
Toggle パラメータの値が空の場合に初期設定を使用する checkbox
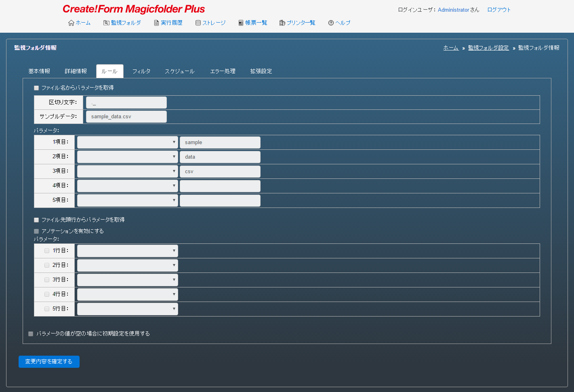(x=31, y=334)
